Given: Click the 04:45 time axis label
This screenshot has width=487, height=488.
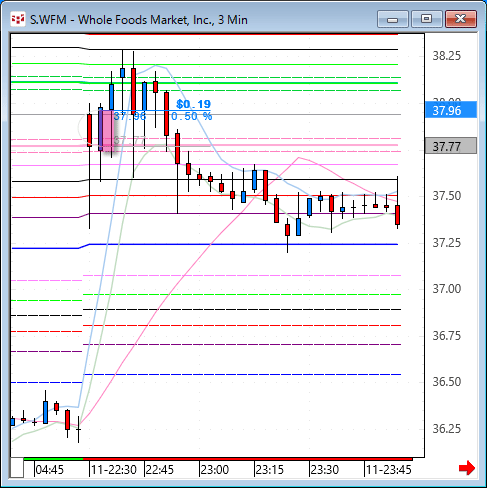Looking at the screenshot, I should pyautogui.click(x=49, y=470).
